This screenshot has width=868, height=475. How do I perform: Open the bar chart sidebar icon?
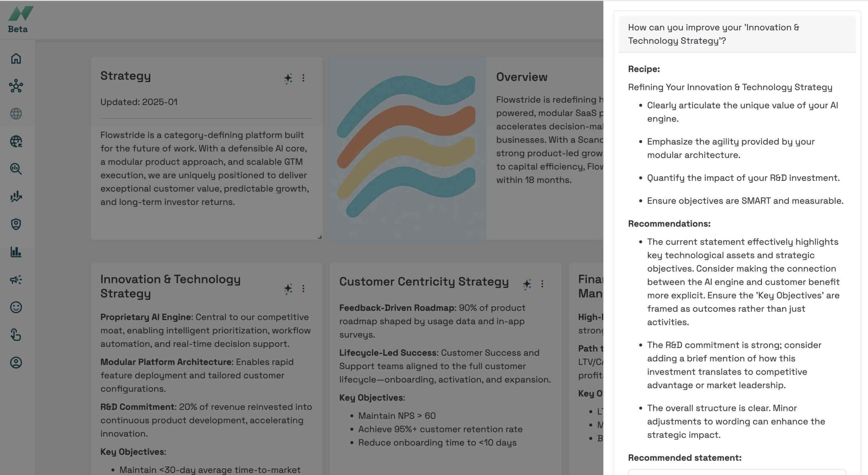(16, 252)
